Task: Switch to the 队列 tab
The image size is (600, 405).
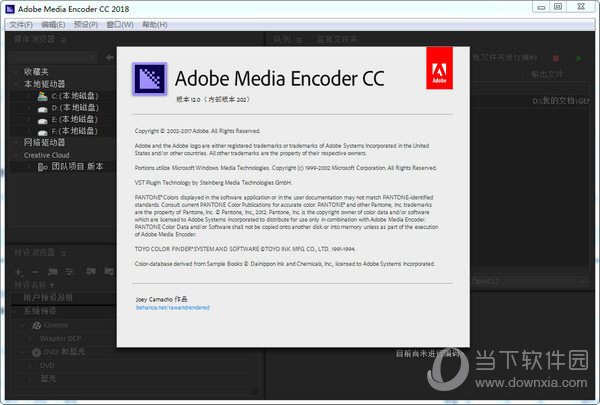Action: [x=282, y=39]
